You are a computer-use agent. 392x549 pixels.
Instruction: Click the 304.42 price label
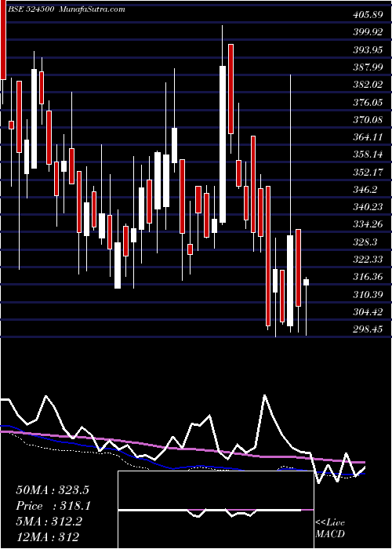368,311
